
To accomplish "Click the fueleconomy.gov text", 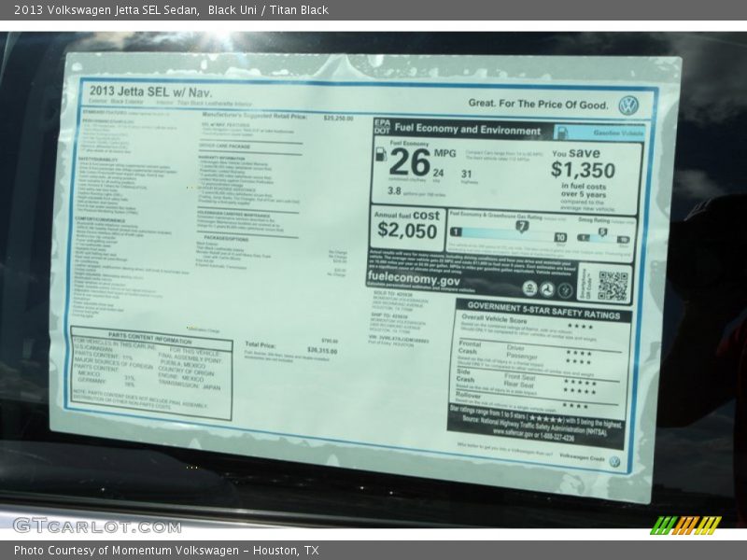I will [414, 279].
